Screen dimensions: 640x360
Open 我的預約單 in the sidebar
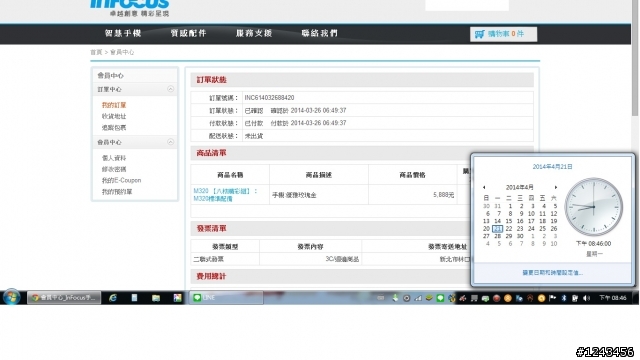tap(117, 191)
